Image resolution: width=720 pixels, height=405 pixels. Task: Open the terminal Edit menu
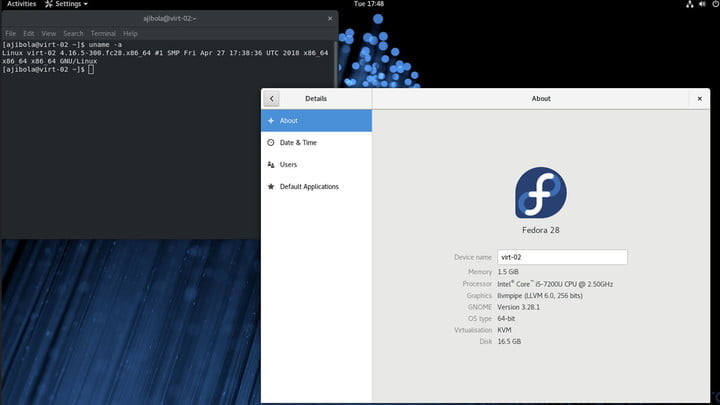pyautogui.click(x=28, y=34)
